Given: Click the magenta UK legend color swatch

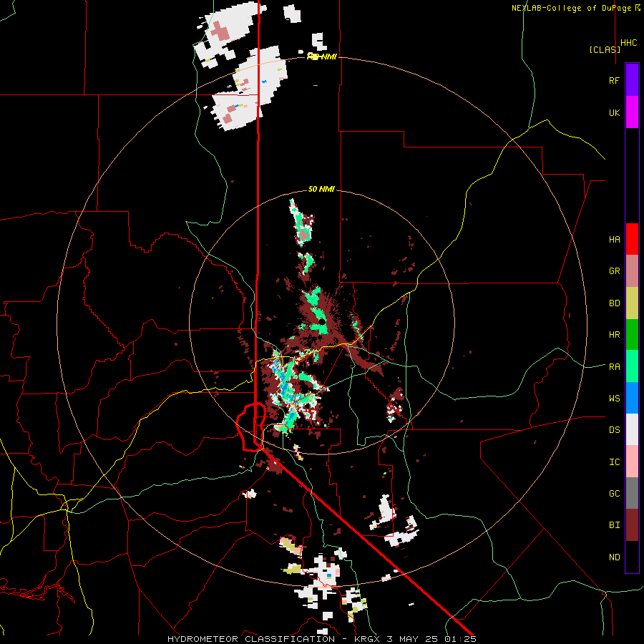Looking at the screenshot, I should (632, 112).
